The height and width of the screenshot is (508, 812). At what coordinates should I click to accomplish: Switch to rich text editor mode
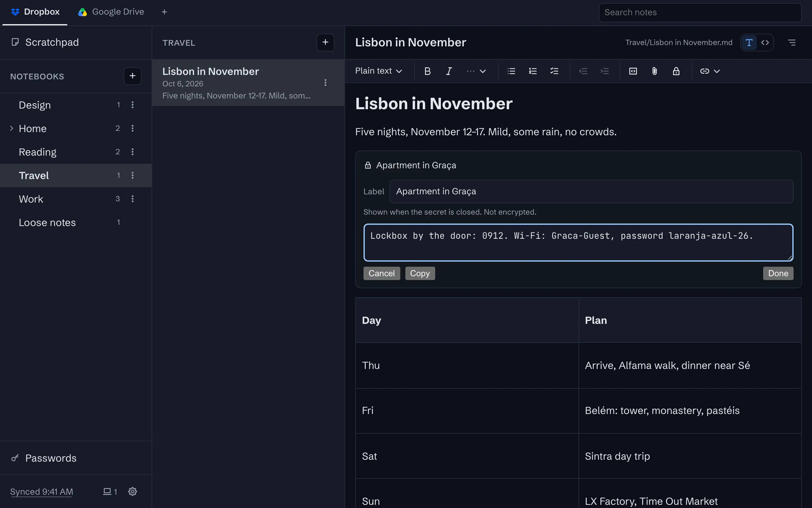tap(749, 42)
